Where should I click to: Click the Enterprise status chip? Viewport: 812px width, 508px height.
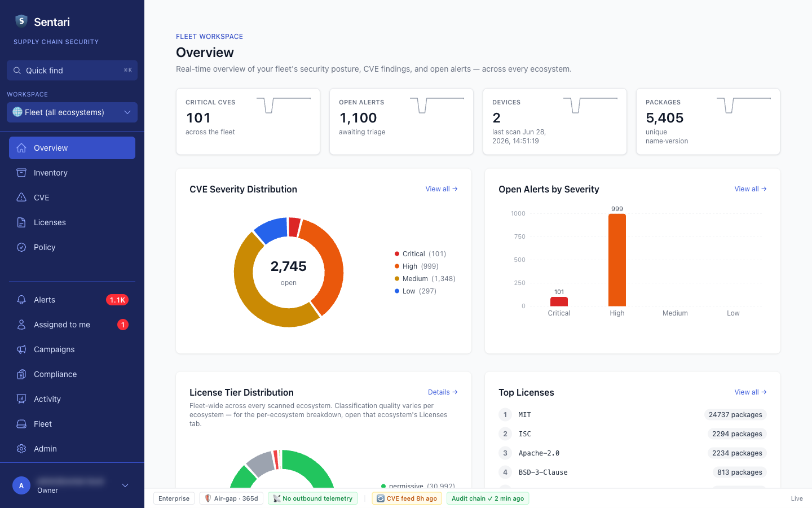point(174,498)
